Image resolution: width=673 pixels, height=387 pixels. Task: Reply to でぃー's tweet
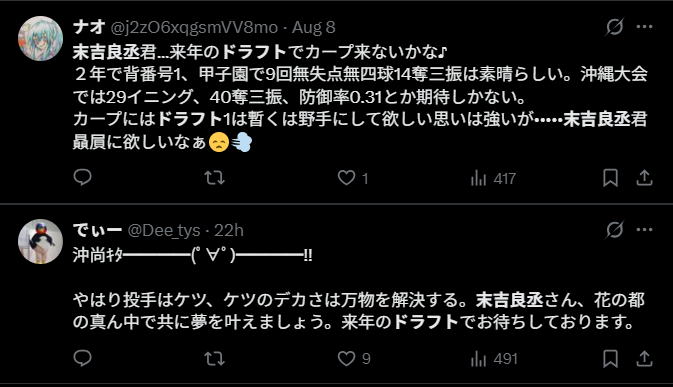coord(82,358)
